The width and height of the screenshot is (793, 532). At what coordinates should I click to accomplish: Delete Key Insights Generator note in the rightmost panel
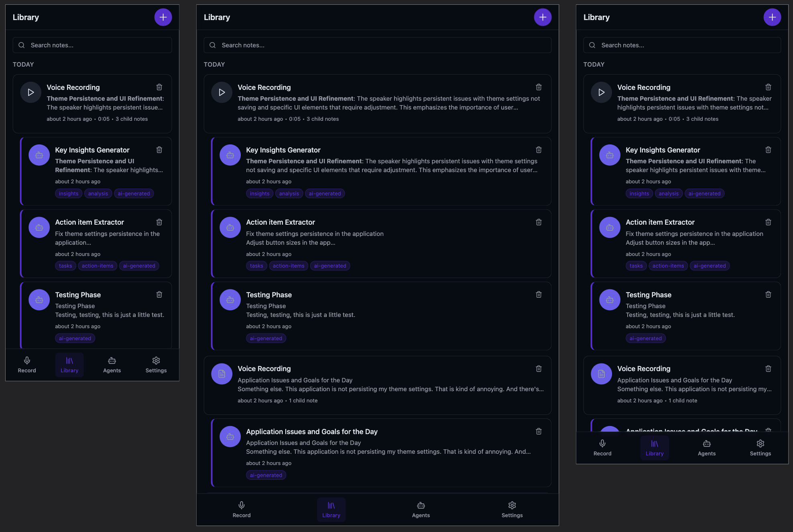point(768,150)
